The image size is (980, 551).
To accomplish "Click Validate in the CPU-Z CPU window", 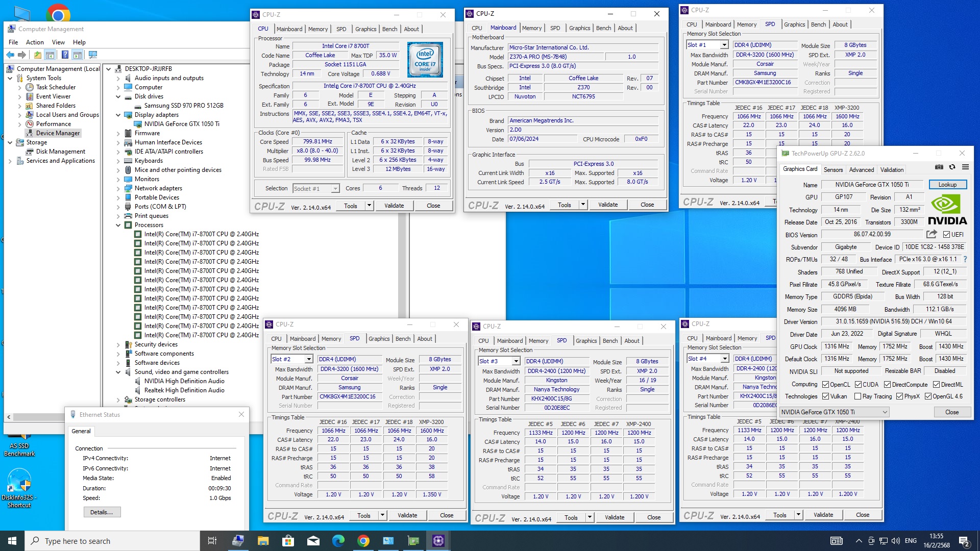I will (x=394, y=206).
